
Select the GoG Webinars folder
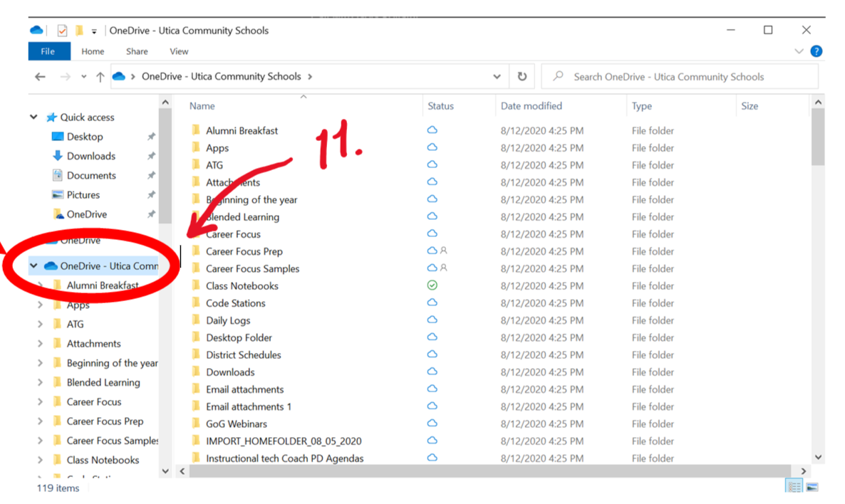(x=226, y=424)
